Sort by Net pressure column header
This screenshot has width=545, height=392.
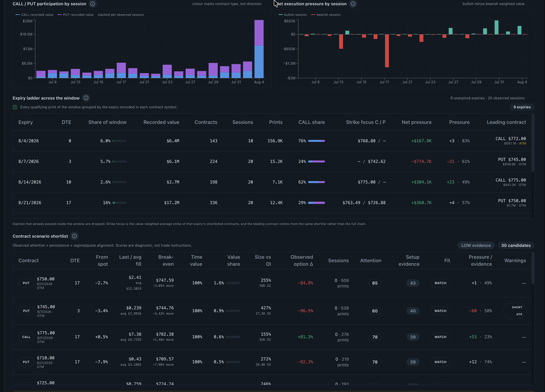point(416,122)
